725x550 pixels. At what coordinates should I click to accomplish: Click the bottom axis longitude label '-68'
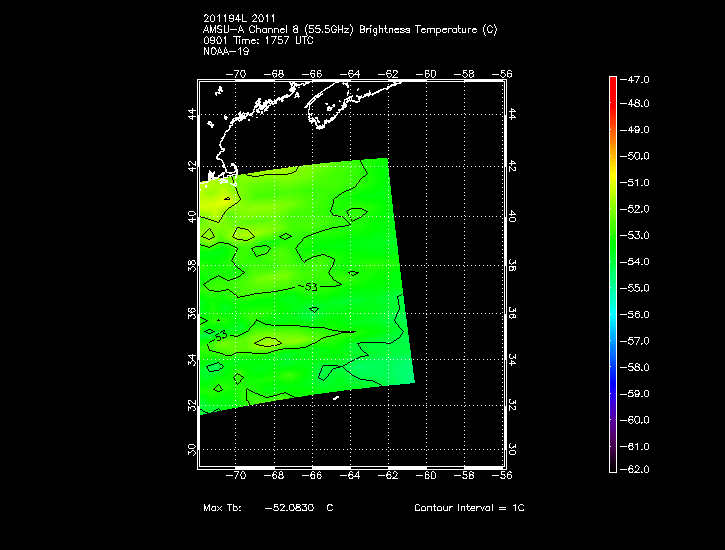tap(274, 475)
